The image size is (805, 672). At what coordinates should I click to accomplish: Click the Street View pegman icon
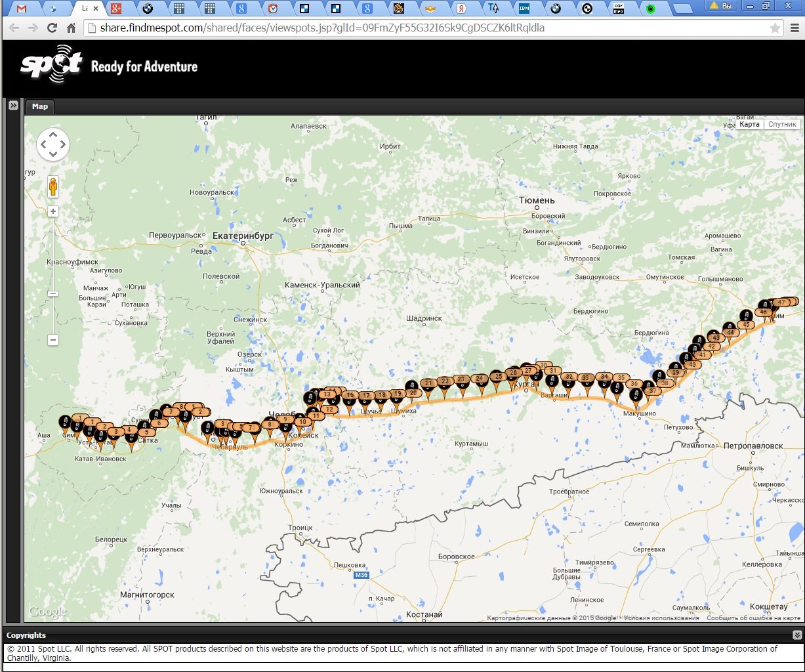(53, 187)
